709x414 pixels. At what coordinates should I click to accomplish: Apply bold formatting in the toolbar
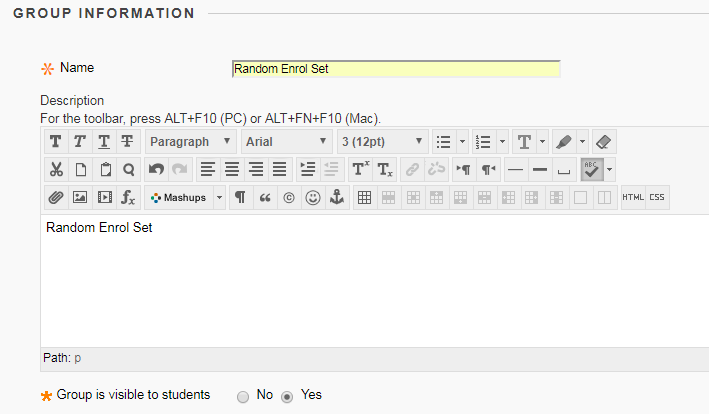click(x=56, y=142)
